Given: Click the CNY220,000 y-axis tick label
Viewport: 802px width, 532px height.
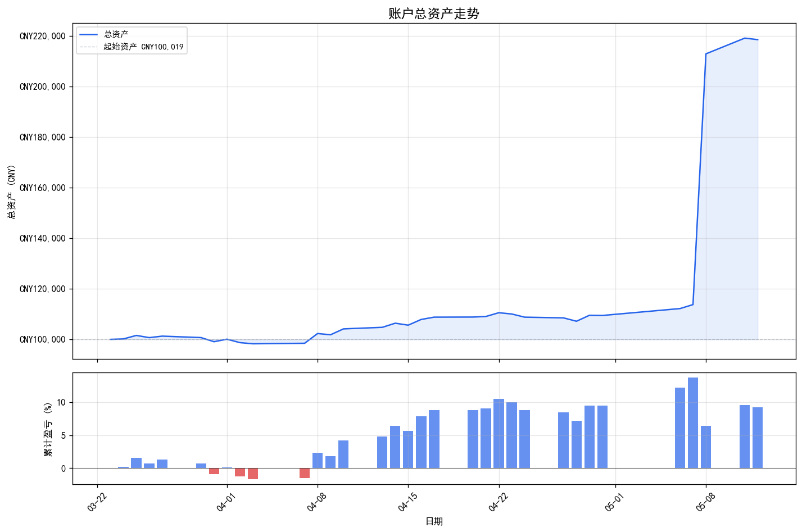Looking at the screenshot, I should [43, 37].
